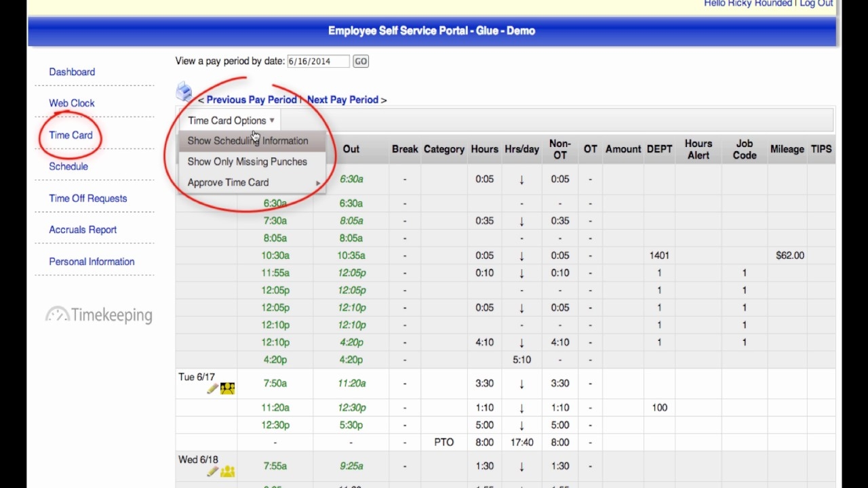This screenshot has width=868, height=488.
Task: Open the Web Clock page
Action: [72, 103]
